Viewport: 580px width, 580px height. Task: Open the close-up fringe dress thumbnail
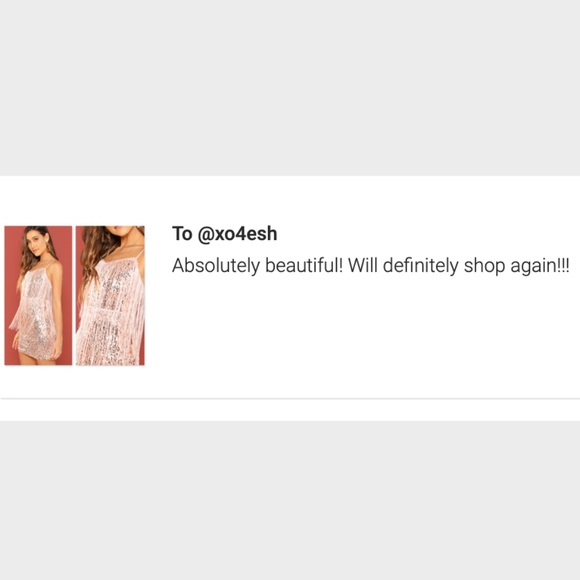[110, 296]
